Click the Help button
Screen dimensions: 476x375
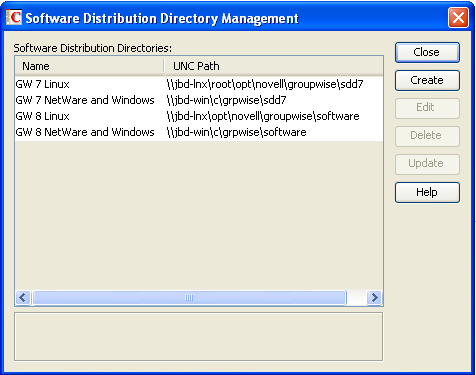427,192
